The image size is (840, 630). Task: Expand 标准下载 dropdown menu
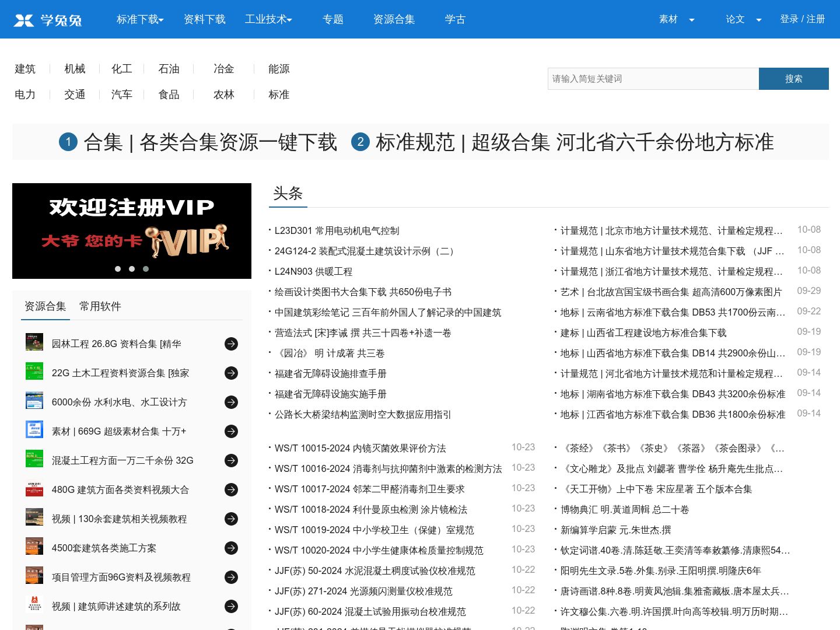[140, 19]
